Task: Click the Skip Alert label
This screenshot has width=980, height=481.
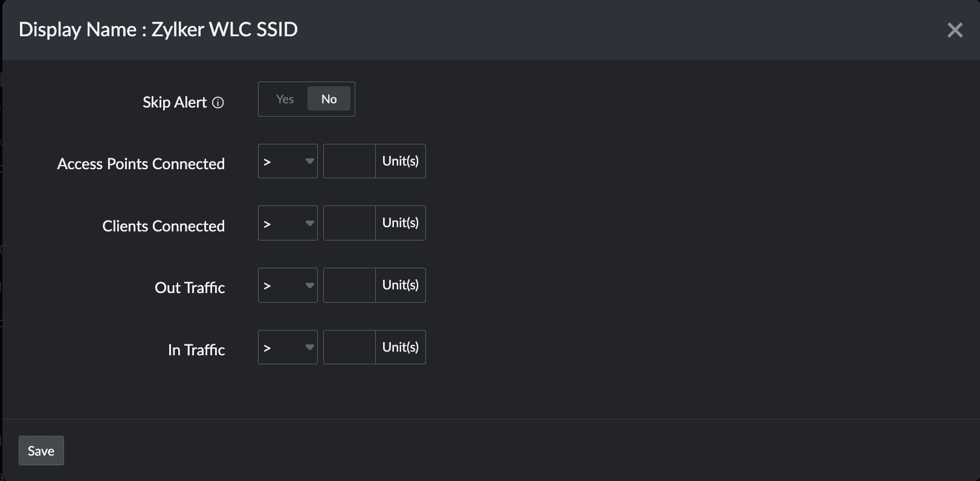Action: pyautogui.click(x=175, y=103)
